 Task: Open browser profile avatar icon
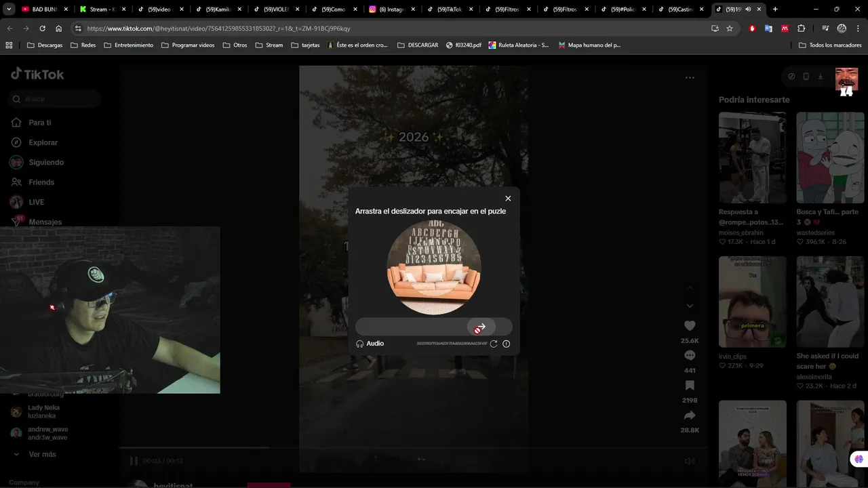tap(842, 28)
